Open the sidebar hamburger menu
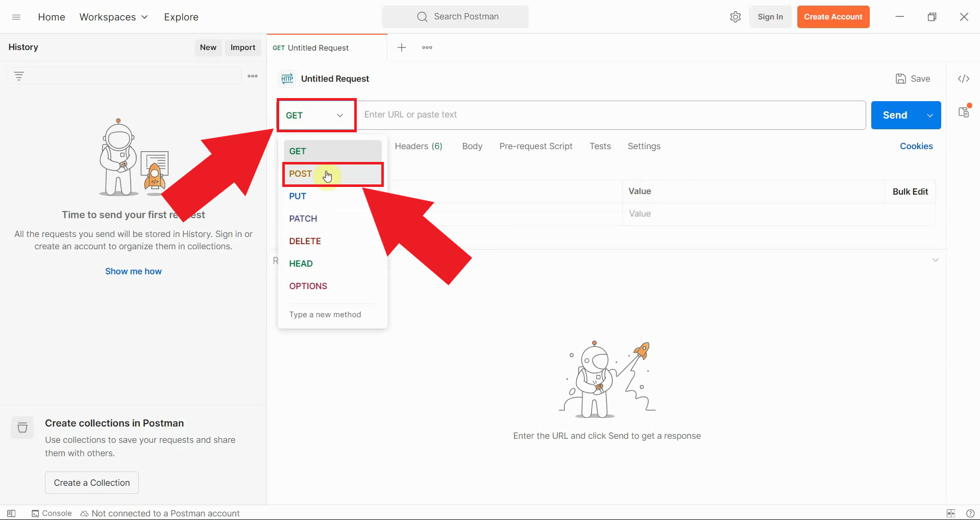Viewport: 980px width, 520px height. (16, 16)
